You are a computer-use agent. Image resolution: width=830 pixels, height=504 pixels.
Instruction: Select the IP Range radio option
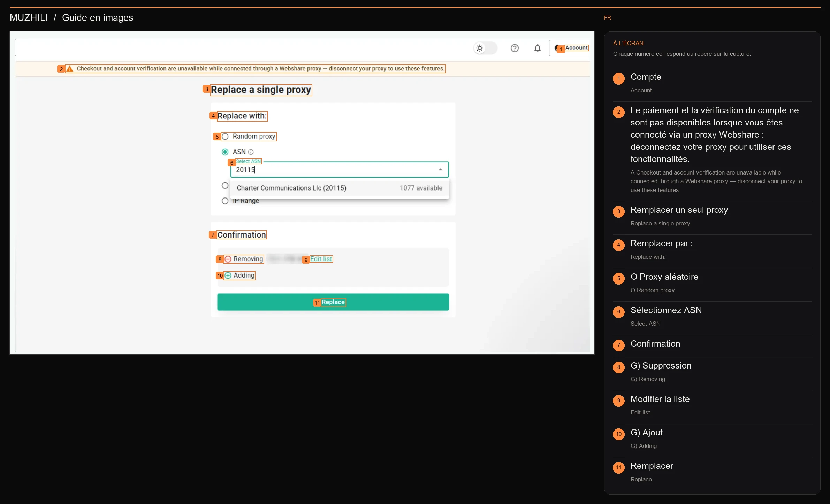pos(225,201)
